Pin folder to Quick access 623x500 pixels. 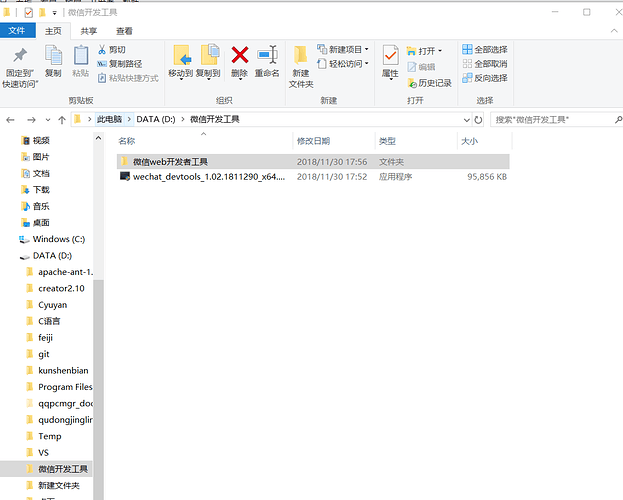pyautogui.click(x=20, y=67)
